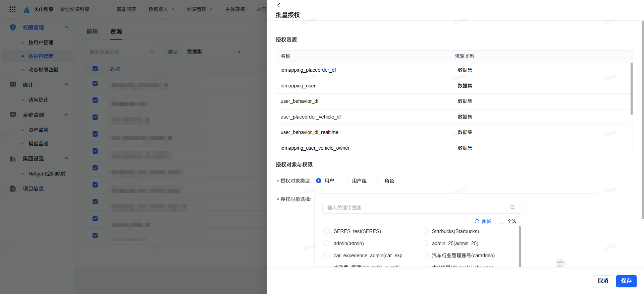The image size is (644, 294).
Task: Check the 汽车行业管理账号(caradmin) checkbox
Action: click(x=425, y=255)
